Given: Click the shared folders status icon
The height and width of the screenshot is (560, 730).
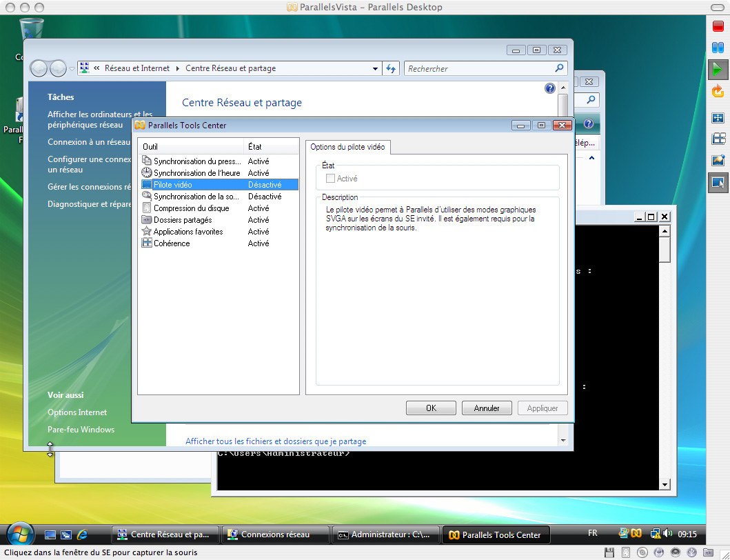Looking at the screenshot, I should point(708,552).
